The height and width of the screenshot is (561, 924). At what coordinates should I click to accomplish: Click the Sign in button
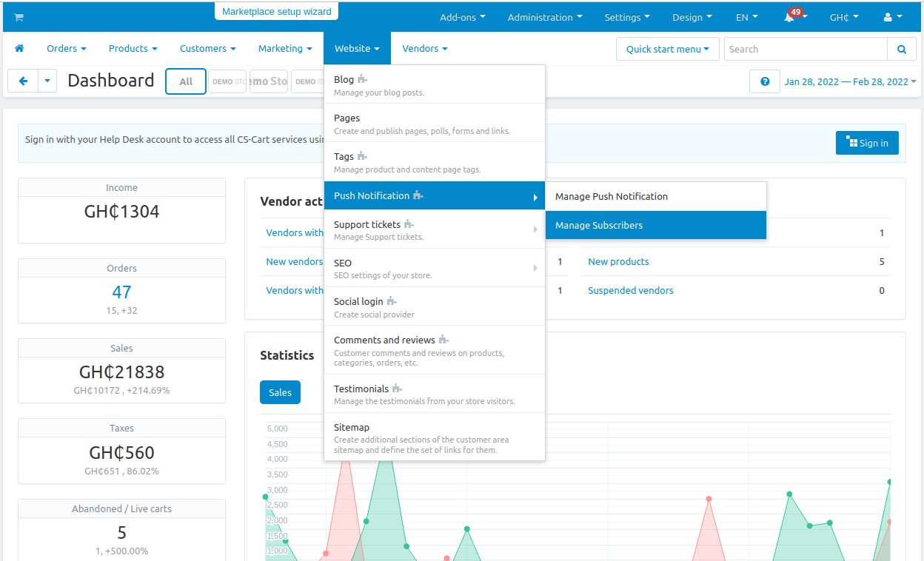[x=866, y=143]
